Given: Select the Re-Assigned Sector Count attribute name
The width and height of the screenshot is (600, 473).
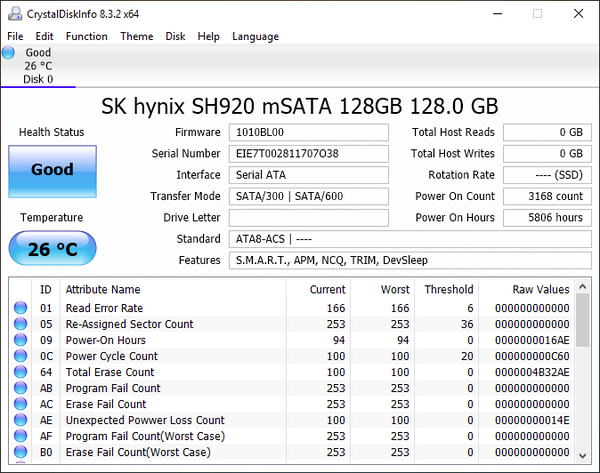Looking at the screenshot, I should (x=130, y=324).
